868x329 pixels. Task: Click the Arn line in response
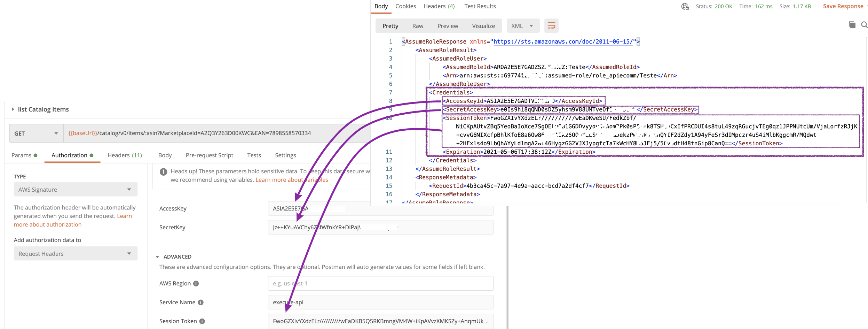pyautogui.click(x=560, y=76)
